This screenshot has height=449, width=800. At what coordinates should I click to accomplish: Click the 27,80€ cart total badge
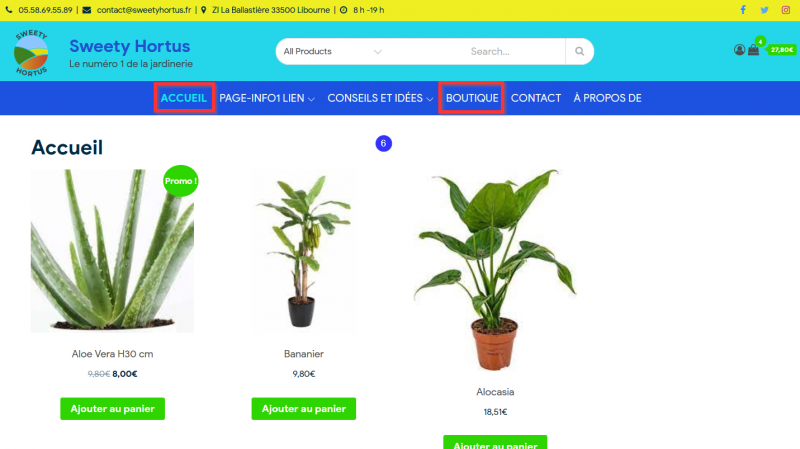pos(782,49)
